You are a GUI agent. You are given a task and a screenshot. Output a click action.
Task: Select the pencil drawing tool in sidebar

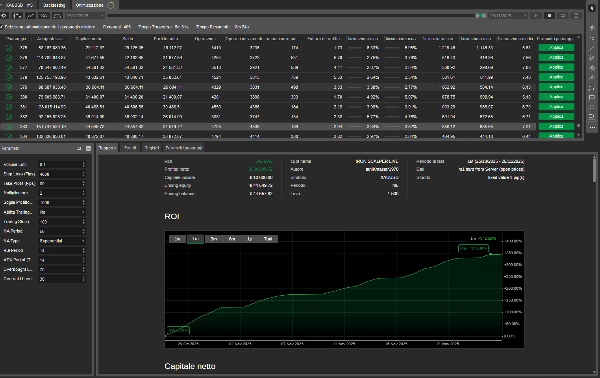pos(592,78)
